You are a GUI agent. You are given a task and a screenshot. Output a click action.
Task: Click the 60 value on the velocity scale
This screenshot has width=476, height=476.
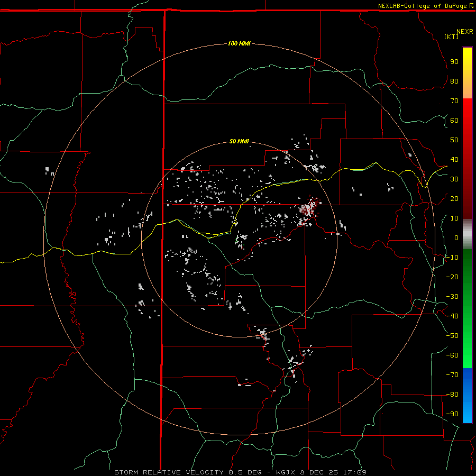(x=454, y=120)
